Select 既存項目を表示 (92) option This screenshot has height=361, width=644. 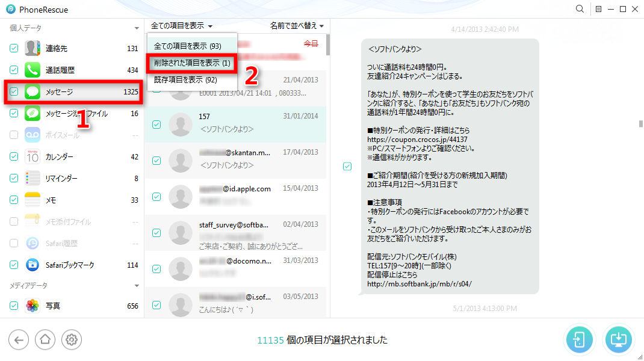(192, 79)
